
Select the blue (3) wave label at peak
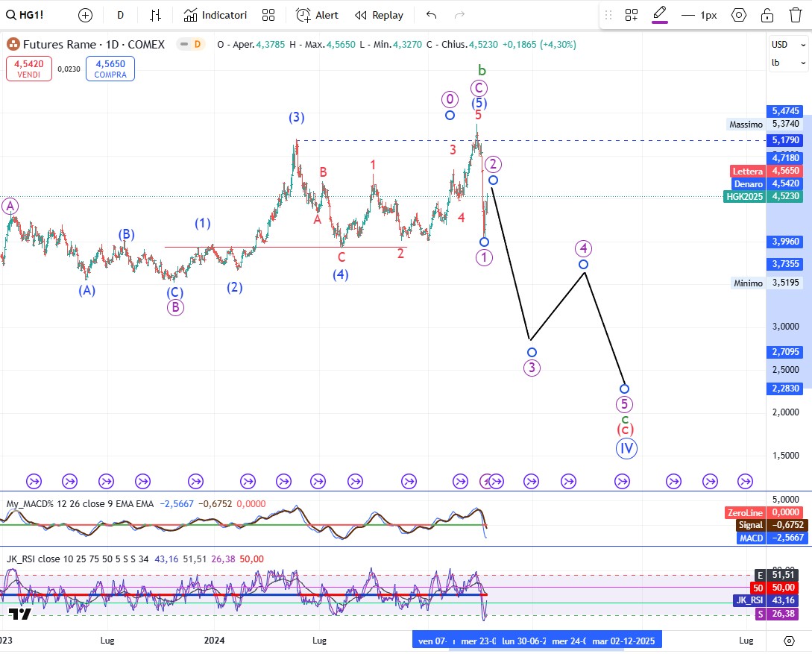coord(296,117)
